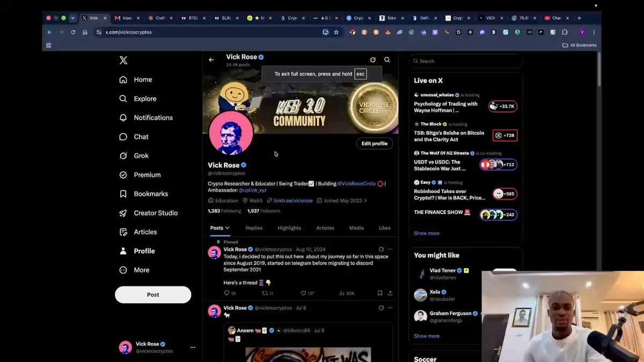Click the back arrow beside Vick Rose header

[x=211, y=60]
